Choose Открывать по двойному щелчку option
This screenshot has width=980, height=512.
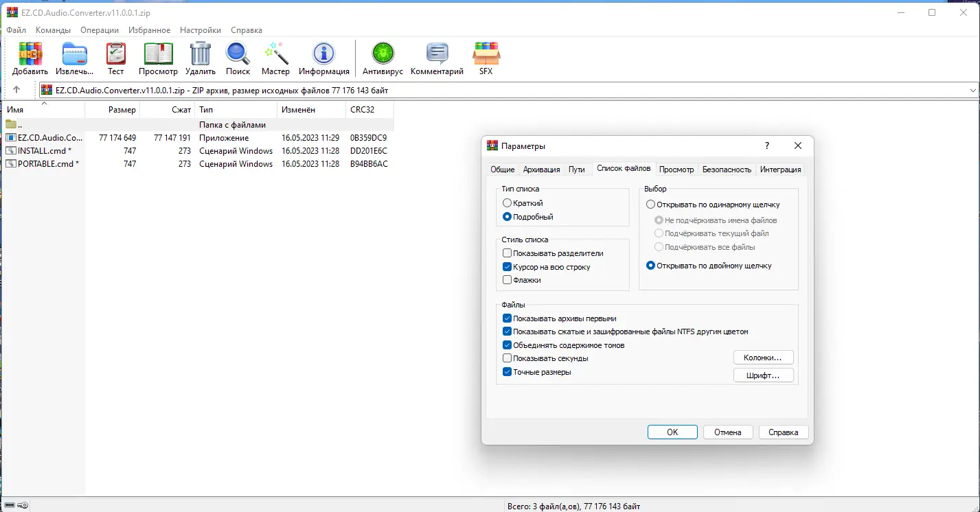[650, 266]
